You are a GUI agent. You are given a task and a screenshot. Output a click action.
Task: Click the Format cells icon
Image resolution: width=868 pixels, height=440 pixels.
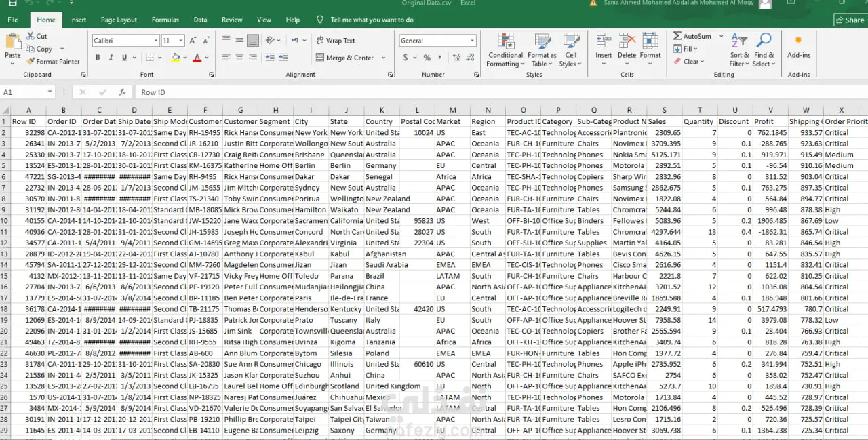pos(650,41)
